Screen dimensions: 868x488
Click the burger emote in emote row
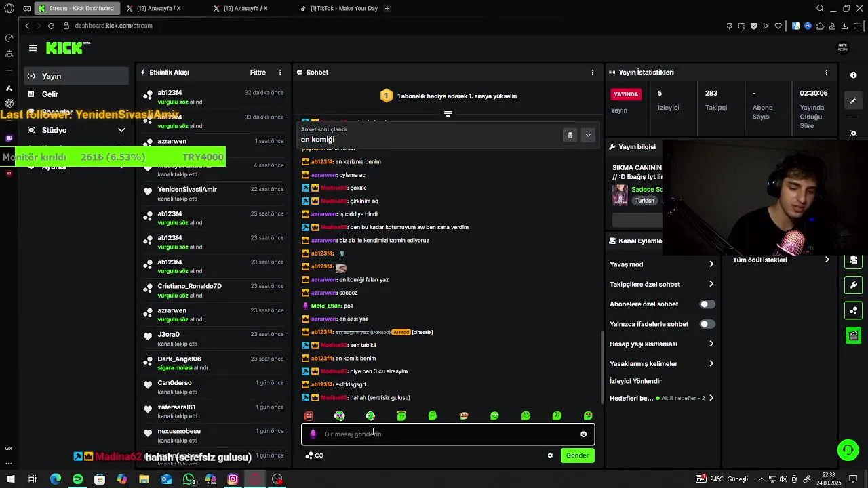464,415
